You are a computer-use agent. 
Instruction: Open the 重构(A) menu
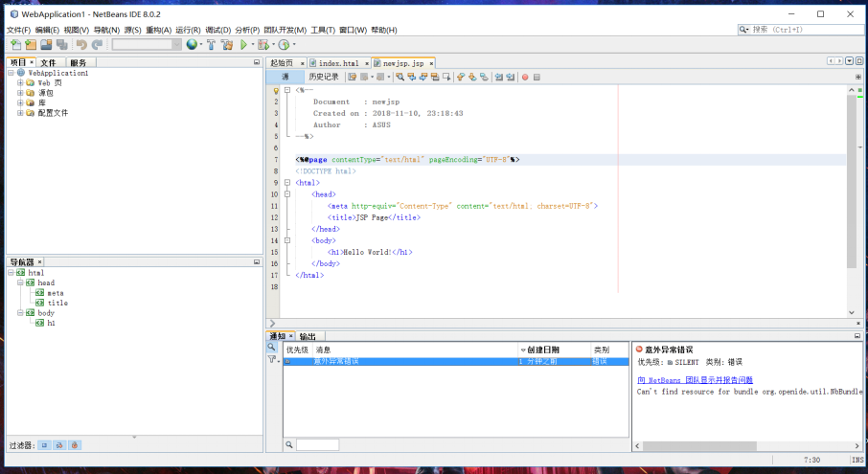pyautogui.click(x=158, y=30)
